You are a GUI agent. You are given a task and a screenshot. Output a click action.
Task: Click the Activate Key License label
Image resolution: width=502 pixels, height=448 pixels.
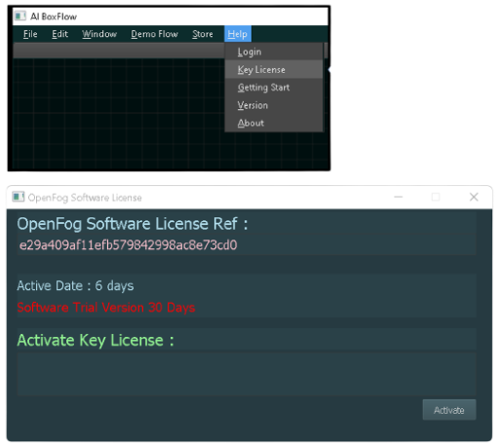click(96, 341)
